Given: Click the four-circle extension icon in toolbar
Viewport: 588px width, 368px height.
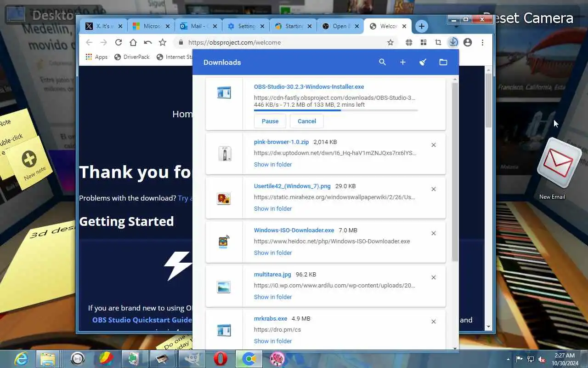Looking at the screenshot, I should click(x=409, y=42).
